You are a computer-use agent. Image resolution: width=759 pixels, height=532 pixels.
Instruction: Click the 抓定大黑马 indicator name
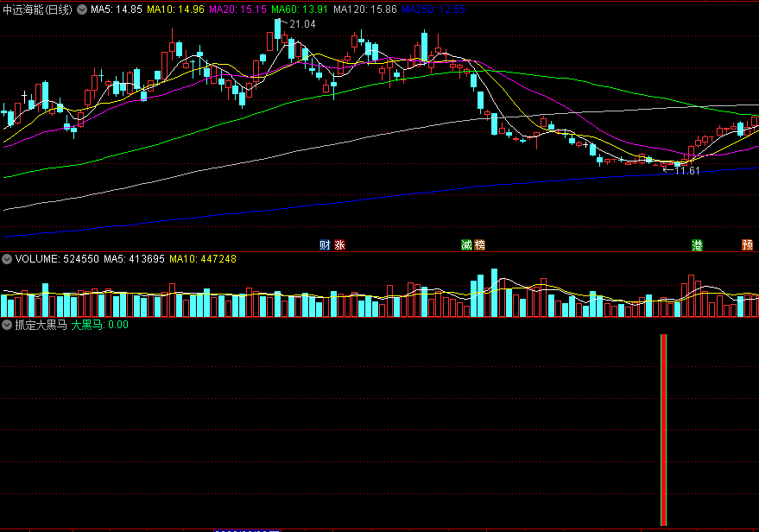point(41,325)
